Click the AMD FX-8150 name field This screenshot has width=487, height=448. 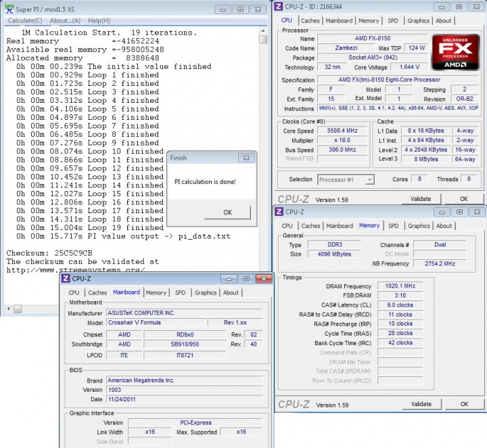click(x=373, y=39)
